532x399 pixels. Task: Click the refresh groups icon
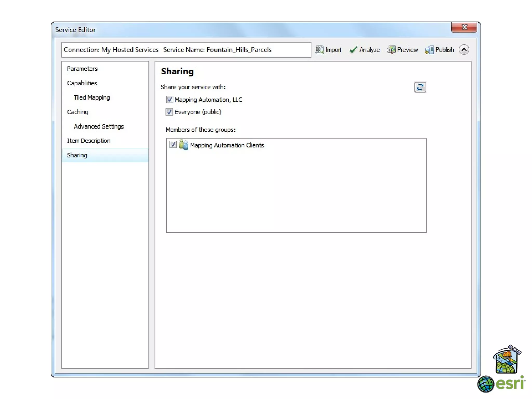(420, 87)
